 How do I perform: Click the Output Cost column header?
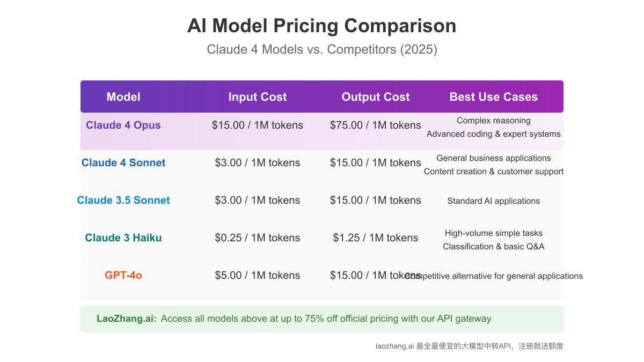[376, 97]
